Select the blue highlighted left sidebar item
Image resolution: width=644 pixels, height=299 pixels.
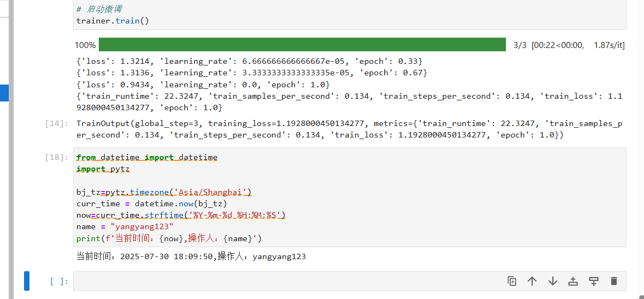click(4, 93)
